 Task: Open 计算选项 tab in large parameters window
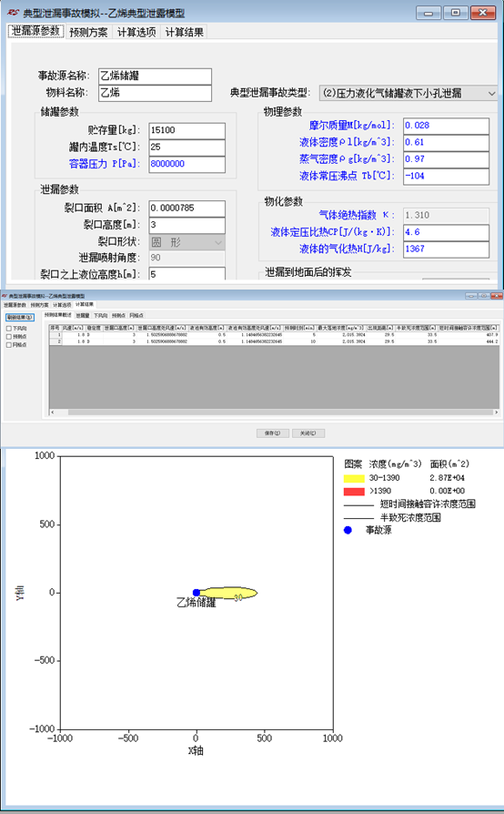[x=136, y=32]
